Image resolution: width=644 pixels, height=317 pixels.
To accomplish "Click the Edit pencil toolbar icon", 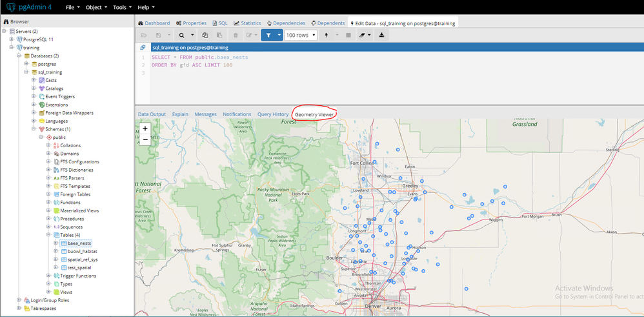I will click(x=248, y=36).
